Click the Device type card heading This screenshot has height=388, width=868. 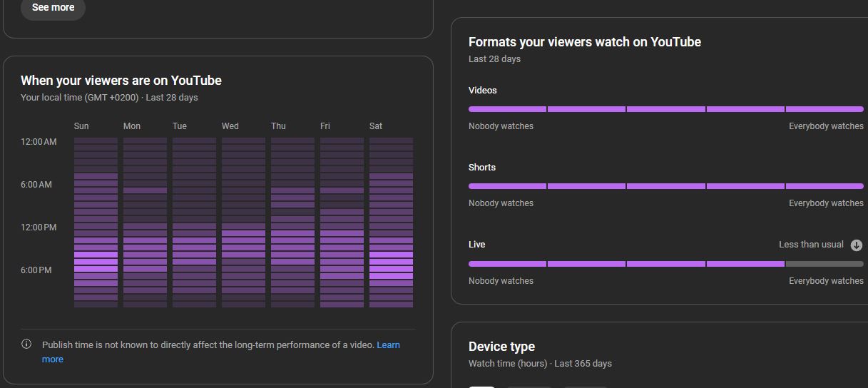[501, 347]
